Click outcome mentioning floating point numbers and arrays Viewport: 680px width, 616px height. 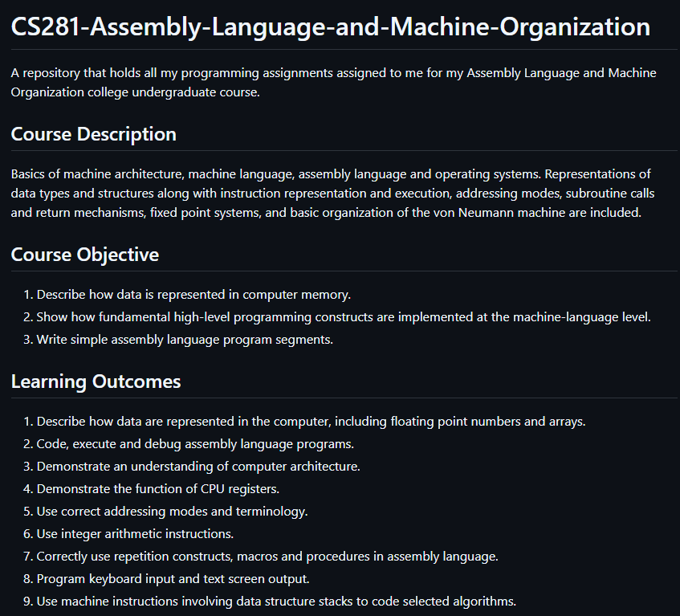[x=311, y=422]
